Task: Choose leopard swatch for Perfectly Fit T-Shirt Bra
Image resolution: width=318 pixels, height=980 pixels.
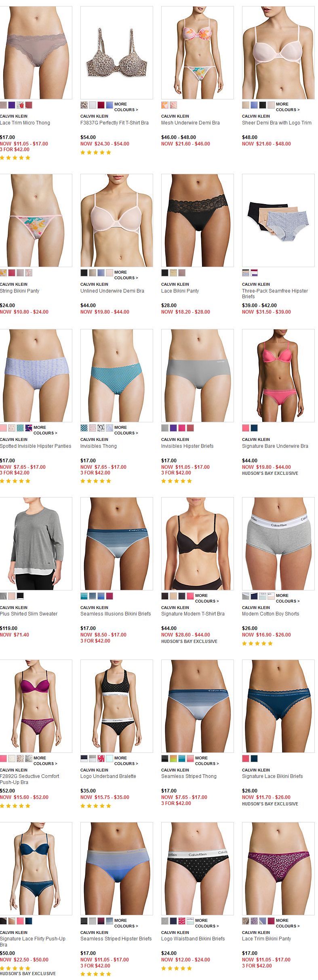Action: point(84,105)
